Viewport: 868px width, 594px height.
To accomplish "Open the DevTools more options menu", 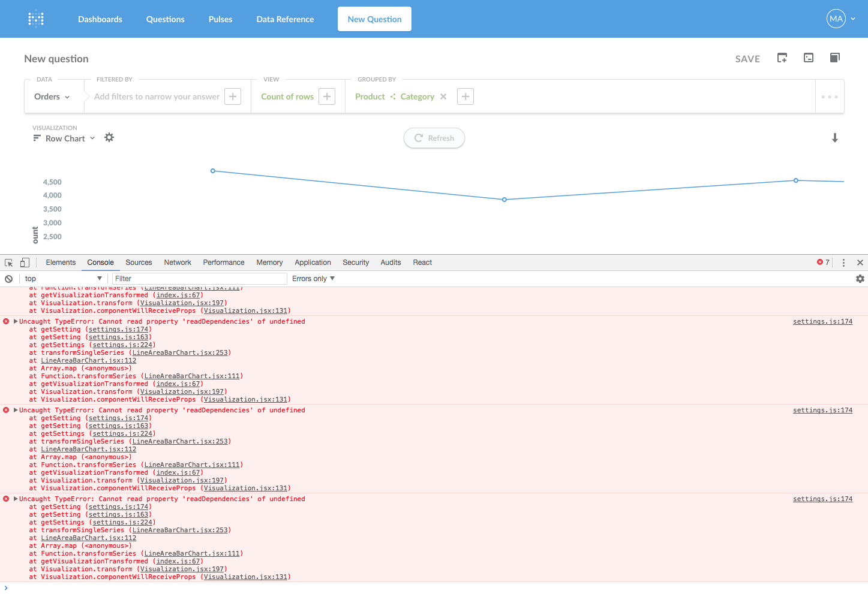I will coord(843,263).
